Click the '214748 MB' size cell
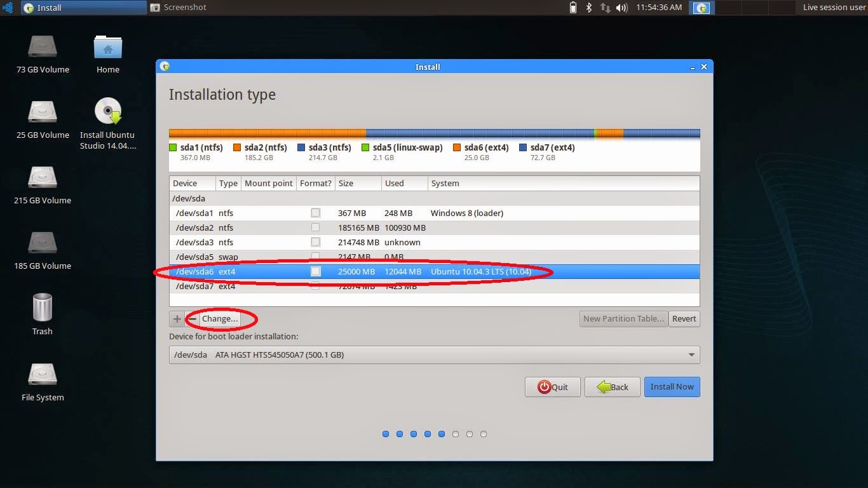 pos(358,242)
